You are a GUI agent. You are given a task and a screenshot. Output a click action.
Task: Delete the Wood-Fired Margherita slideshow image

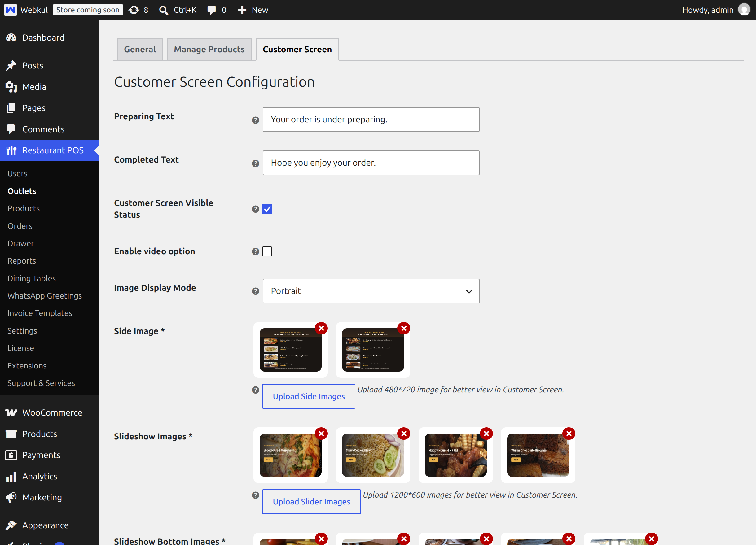(321, 434)
